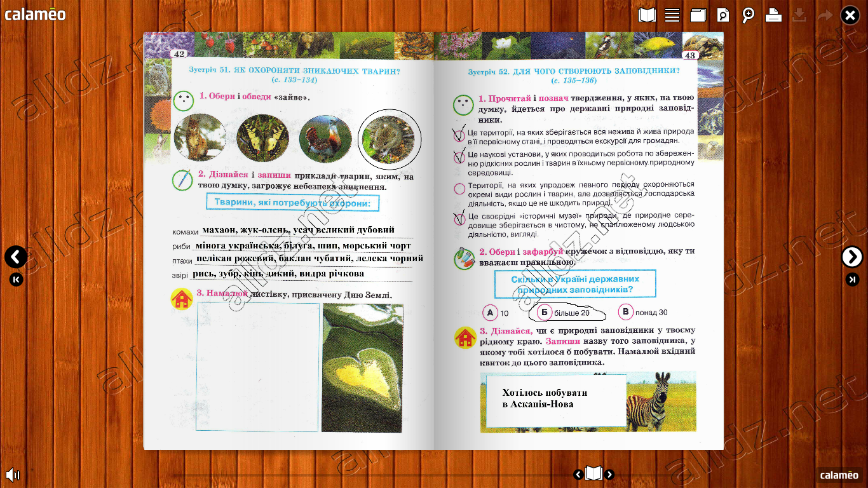Click the row label 'комахи'

pyautogui.click(x=185, y=233)
